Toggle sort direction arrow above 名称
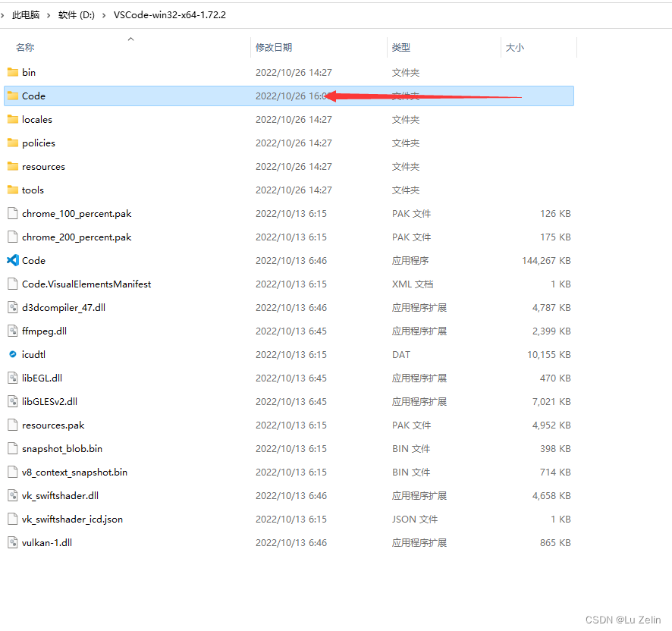Viewport: 672px width, 631px height. [130, 39]
